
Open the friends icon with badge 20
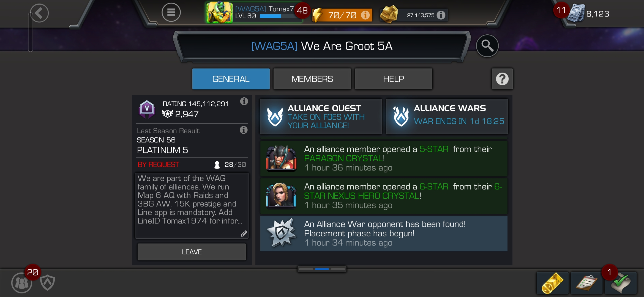(21, 283)
